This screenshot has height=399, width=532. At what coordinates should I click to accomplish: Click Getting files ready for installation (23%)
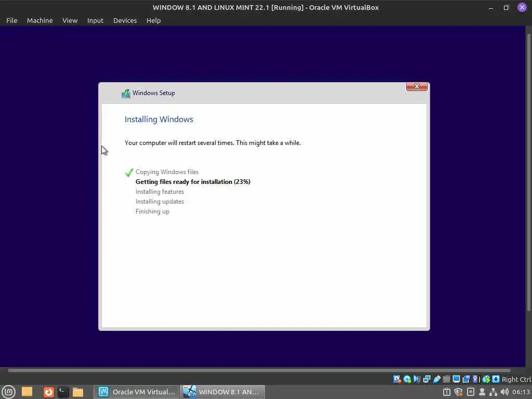click(193, 182)
